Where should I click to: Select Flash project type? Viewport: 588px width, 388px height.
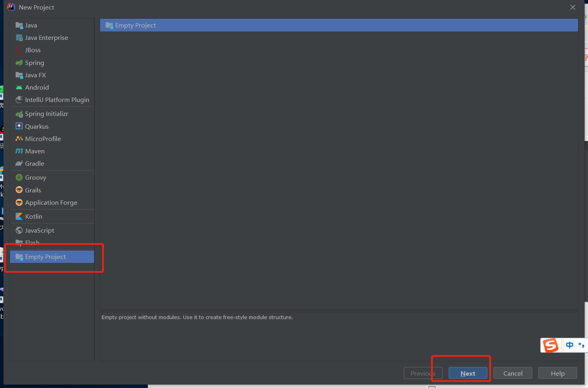tap(32, 242)
